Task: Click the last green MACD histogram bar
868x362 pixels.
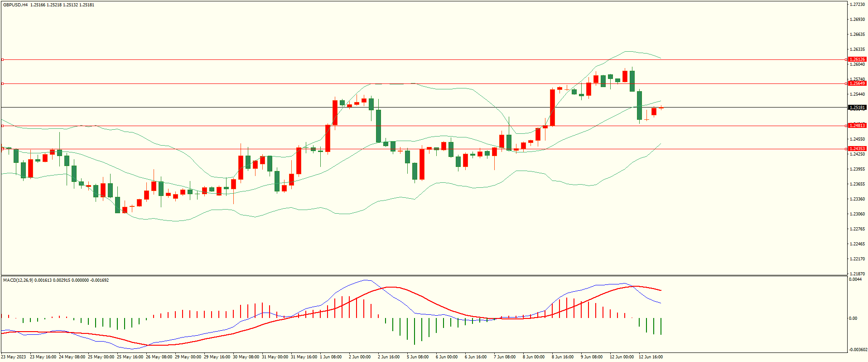Action: tap(661, 326)
